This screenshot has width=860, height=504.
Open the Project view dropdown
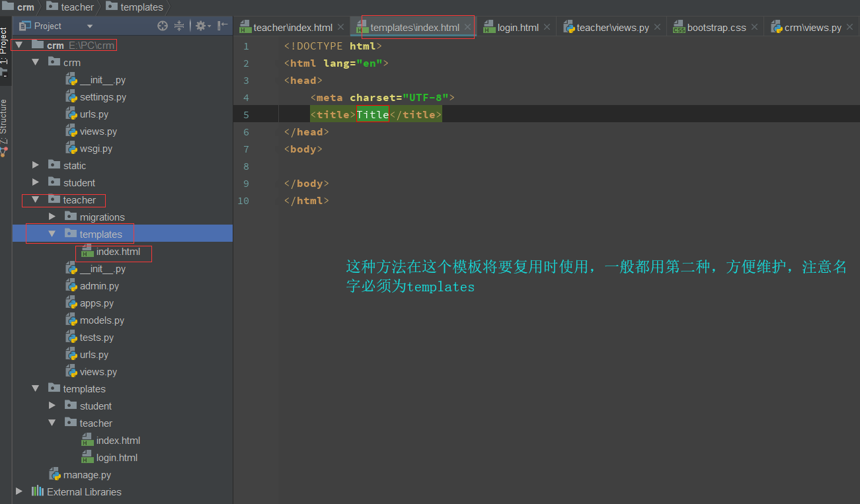90,26
